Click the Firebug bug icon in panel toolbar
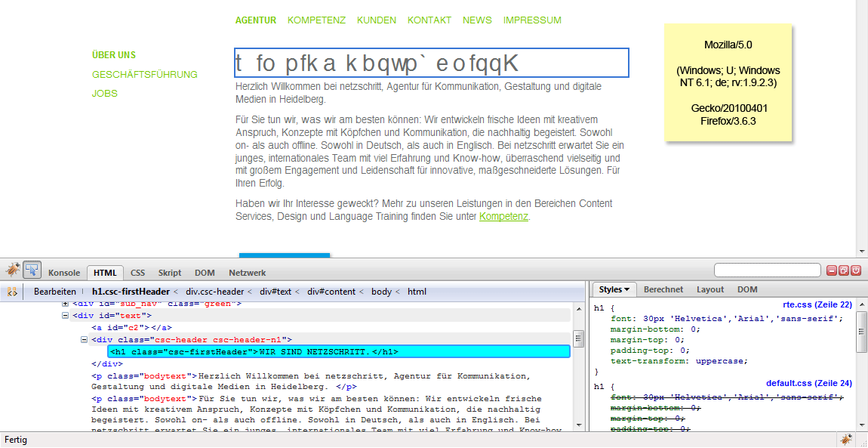The image size is (868, 448). (x=12, y=270)
